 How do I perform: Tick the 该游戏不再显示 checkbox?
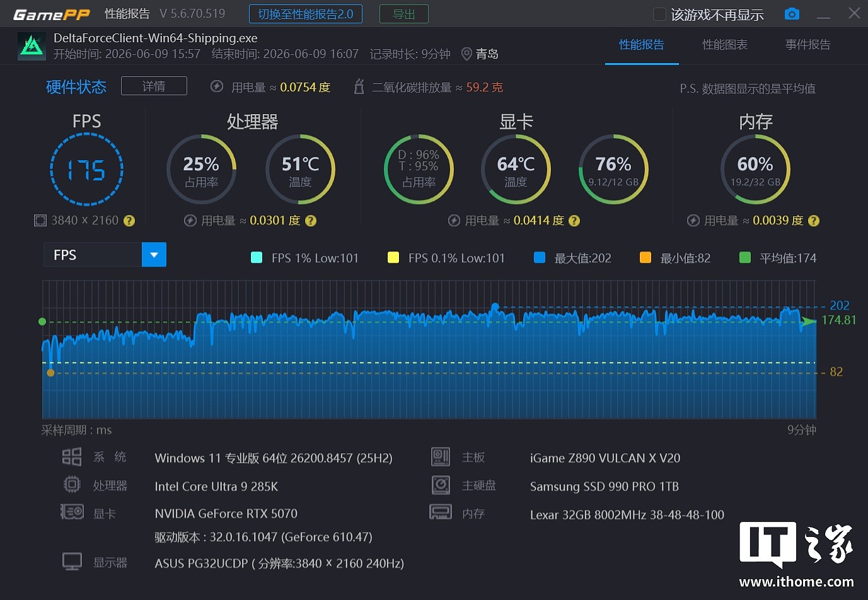click(x=659, y=14)
